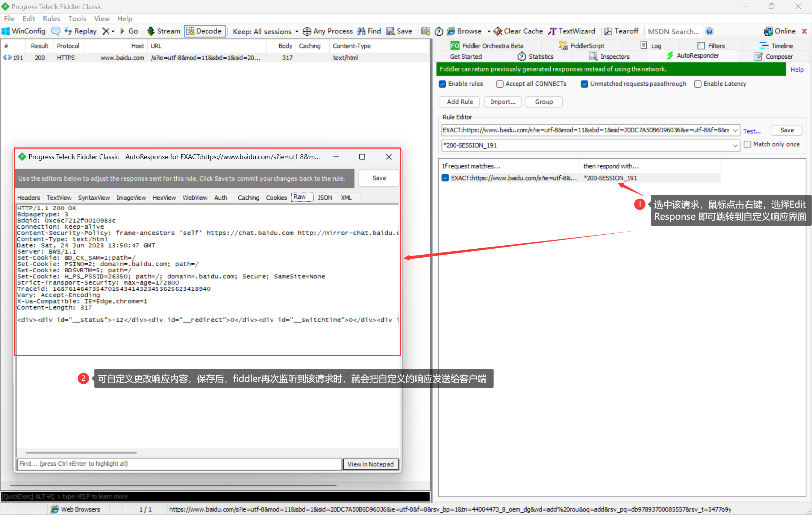Open the EXACT URL rule match dropdown
This screenshot has width=812, height=515.
[735, 131]
